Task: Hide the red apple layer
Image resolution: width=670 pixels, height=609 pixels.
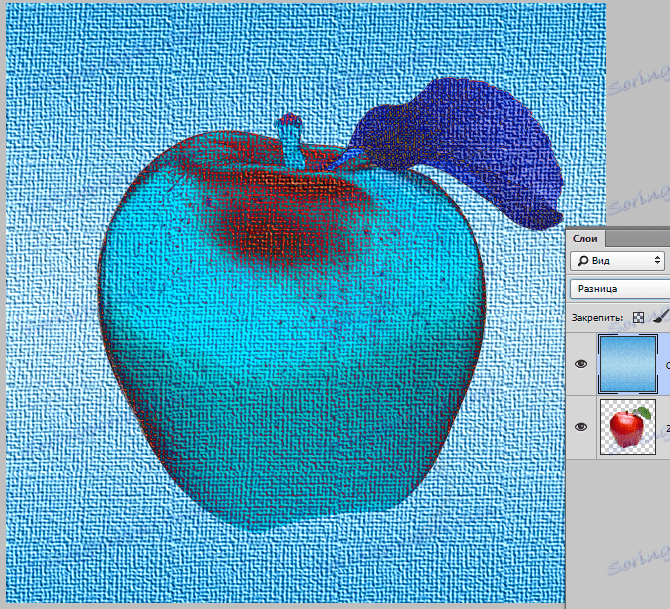Action: [x=581, y=427]
